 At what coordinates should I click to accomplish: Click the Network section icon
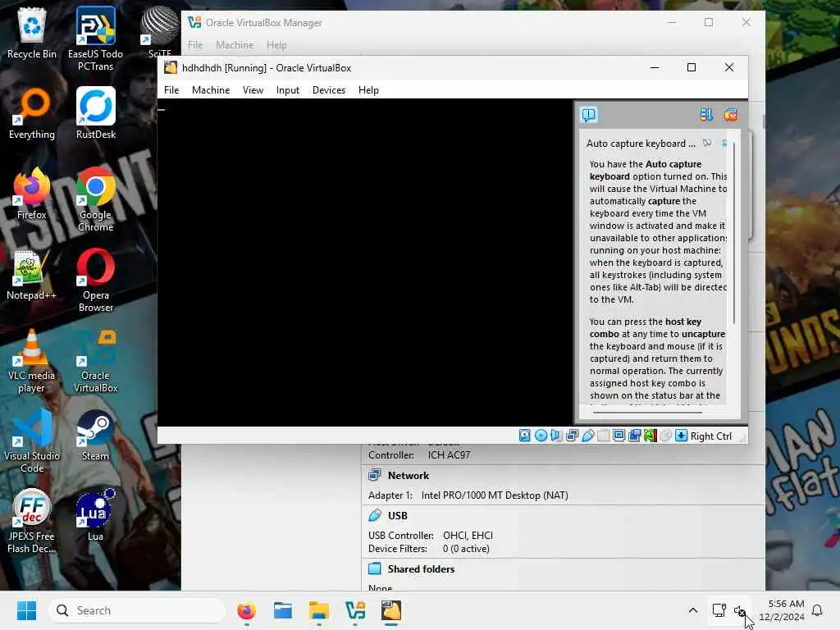pos(374,475)
